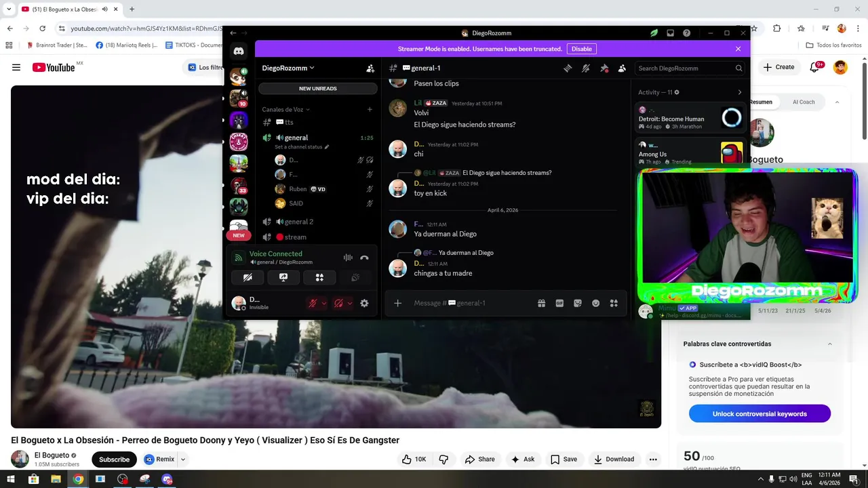Click the plus attach button in message box
This screenshot has width=868, height=488.
coord(398,303)
